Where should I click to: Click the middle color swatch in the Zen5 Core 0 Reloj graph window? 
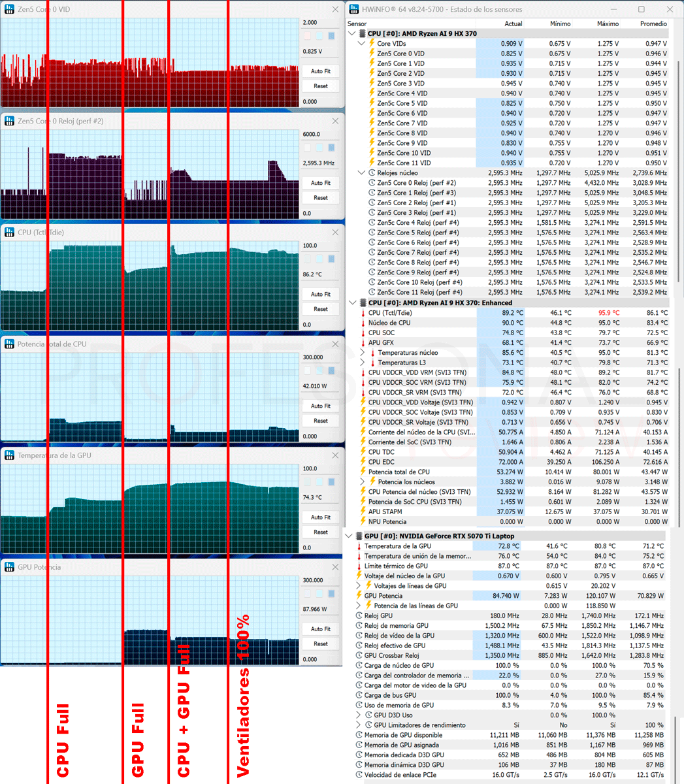(x=319, y=148)
